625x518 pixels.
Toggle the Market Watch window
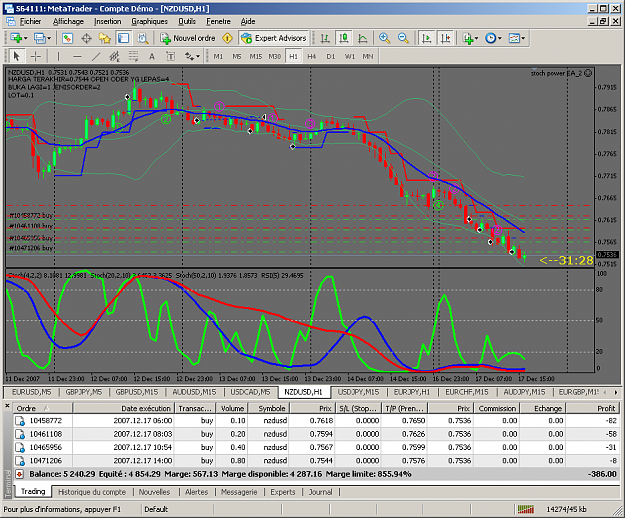pos(67,38)
